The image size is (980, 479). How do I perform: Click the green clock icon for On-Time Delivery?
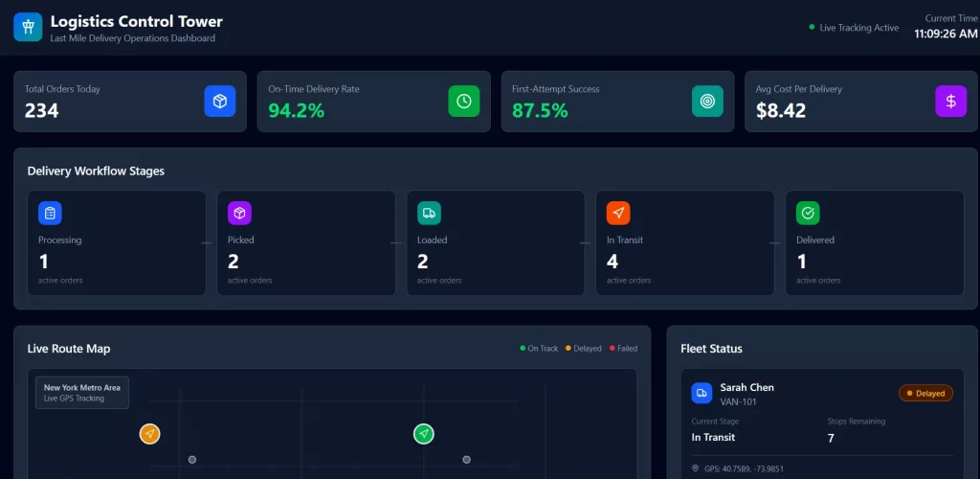click(x=463, y=101)
